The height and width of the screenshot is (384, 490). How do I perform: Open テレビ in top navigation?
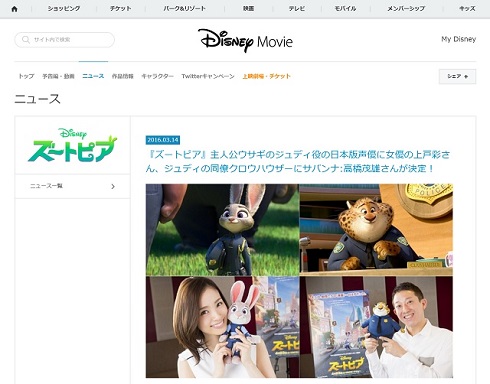(x=297, y=9)
